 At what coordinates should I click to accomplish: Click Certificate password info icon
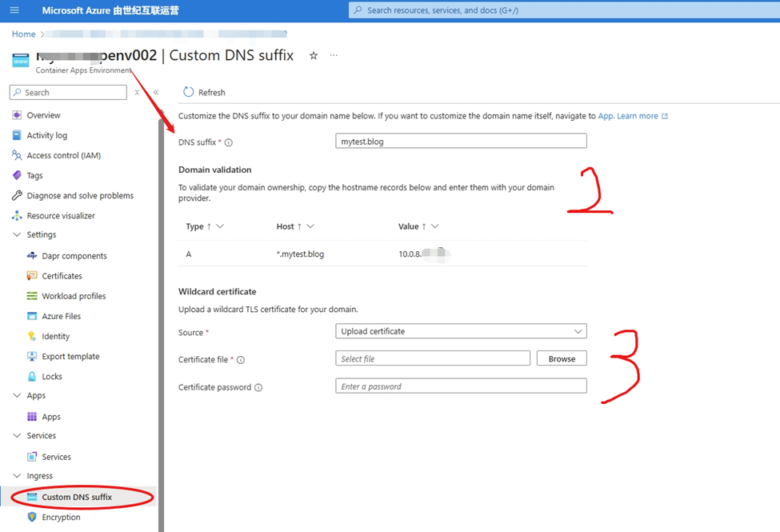pyautogui.click(x=258, y=387)
